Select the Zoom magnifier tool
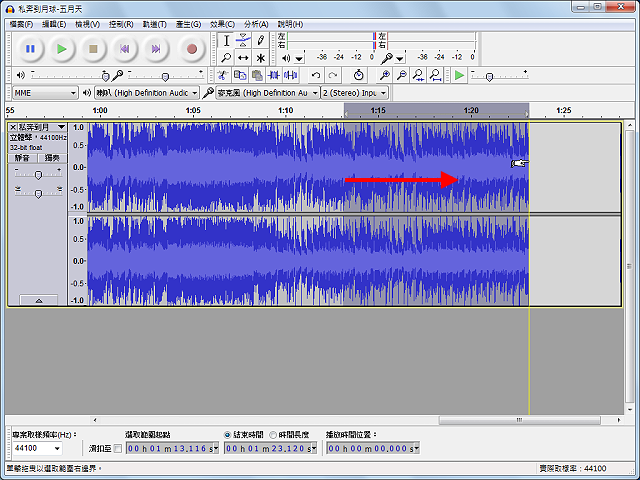 pyautogui.click(x=226, y=58)
